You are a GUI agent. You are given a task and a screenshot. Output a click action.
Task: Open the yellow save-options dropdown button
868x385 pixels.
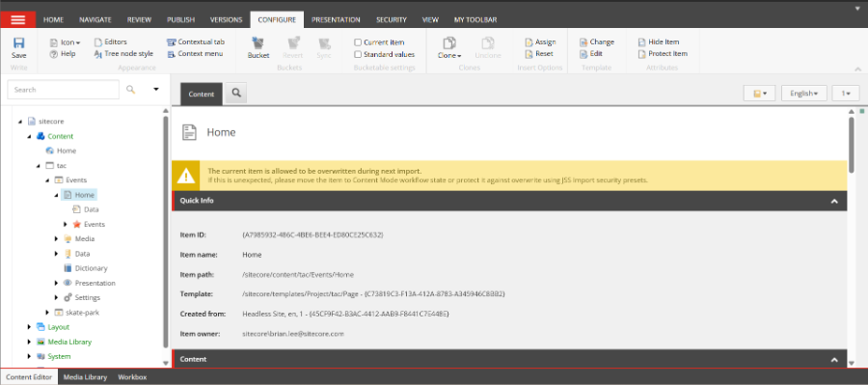pyautogui.click(x=760, y=93)
